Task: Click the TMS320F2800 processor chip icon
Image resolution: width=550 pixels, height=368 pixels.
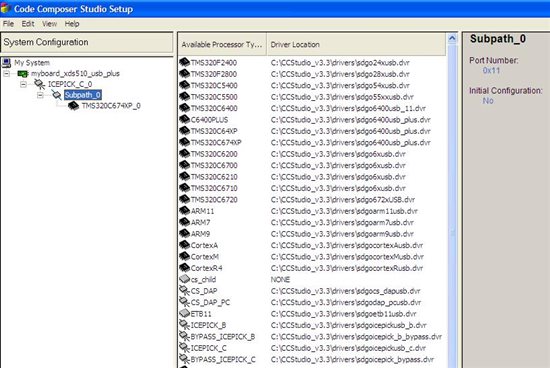Action: (x=185, y=74)
